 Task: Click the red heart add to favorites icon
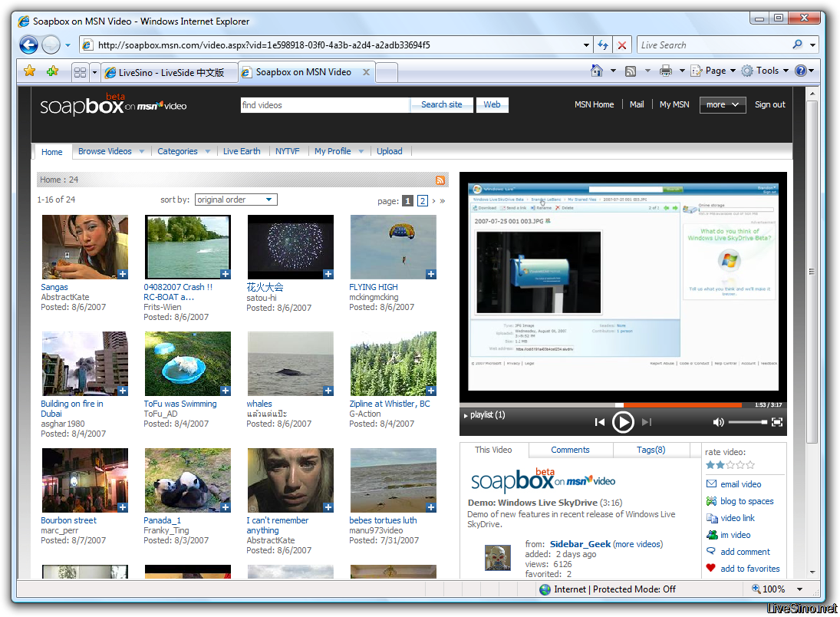pyautogui.click(x=711, y=568)
